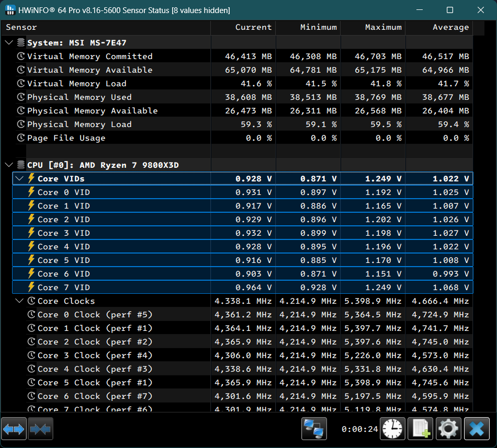Viewport: 497px width, 448px height.
Task: Click the Sensor column header
Action: (x=106, y=28)
